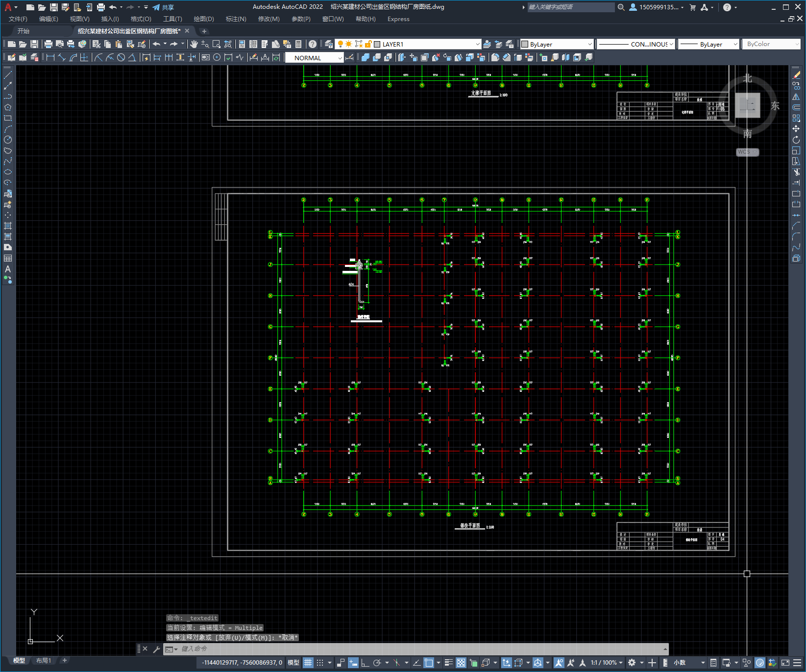Switch to the 布局1 layout tab

[x=44, y=661]
